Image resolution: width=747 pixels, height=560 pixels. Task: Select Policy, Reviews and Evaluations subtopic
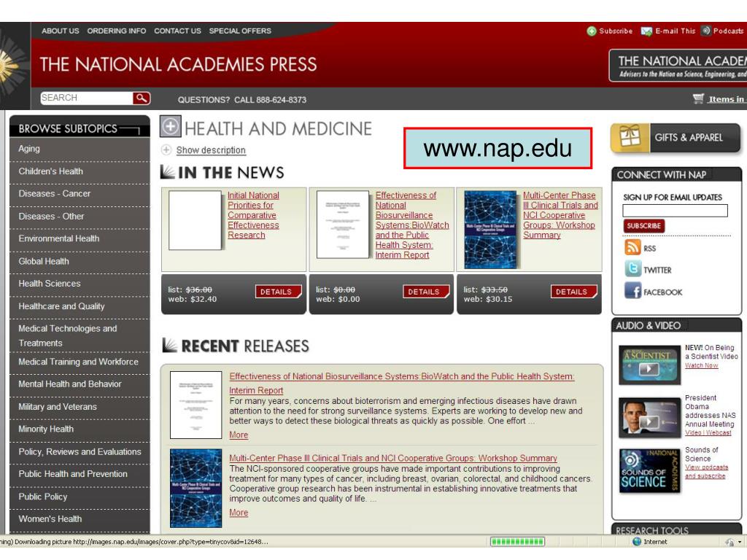[80, 452]
